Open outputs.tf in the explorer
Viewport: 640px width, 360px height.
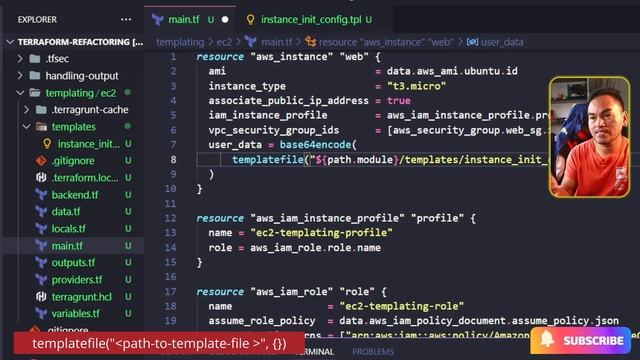[x=73, y=263]
